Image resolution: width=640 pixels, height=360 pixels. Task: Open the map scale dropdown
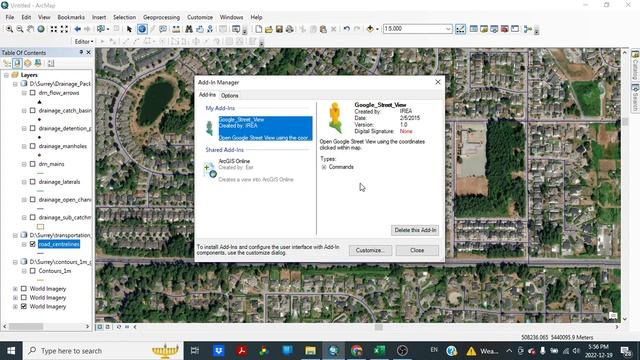[448, 29]
